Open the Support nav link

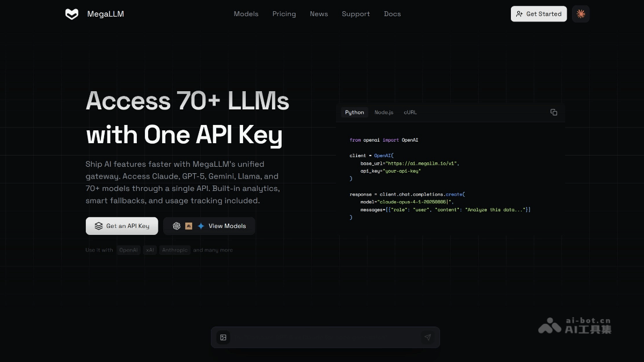point(356,14)
